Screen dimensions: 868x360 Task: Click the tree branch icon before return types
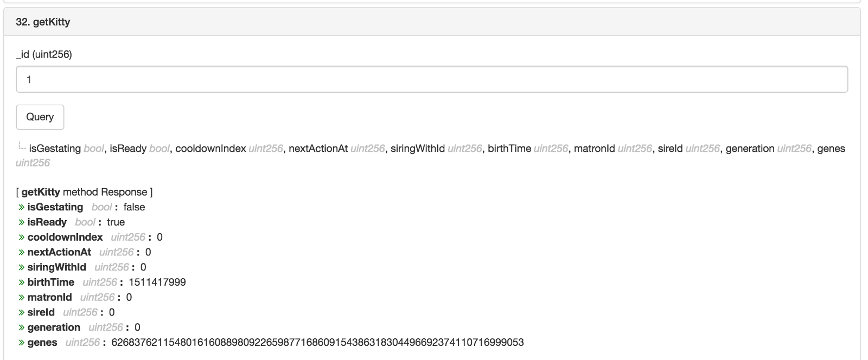tap(22, 146)
